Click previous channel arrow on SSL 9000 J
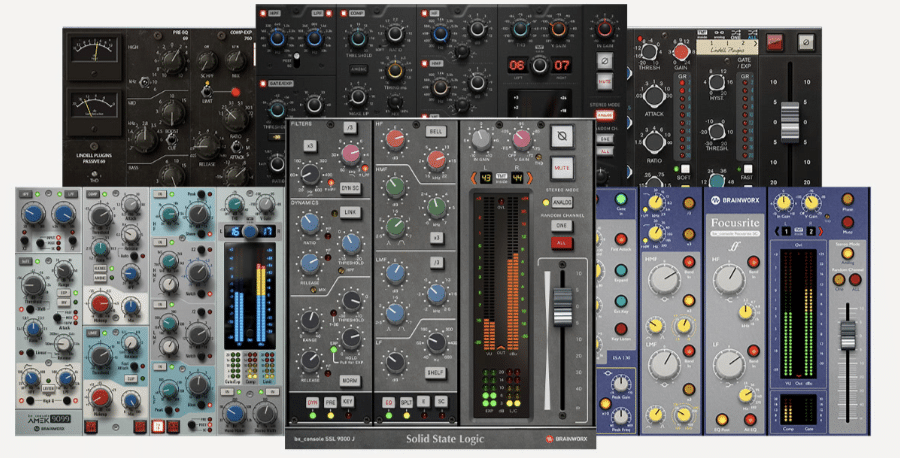The image size is (900, 458). click(x=474, y=178)
